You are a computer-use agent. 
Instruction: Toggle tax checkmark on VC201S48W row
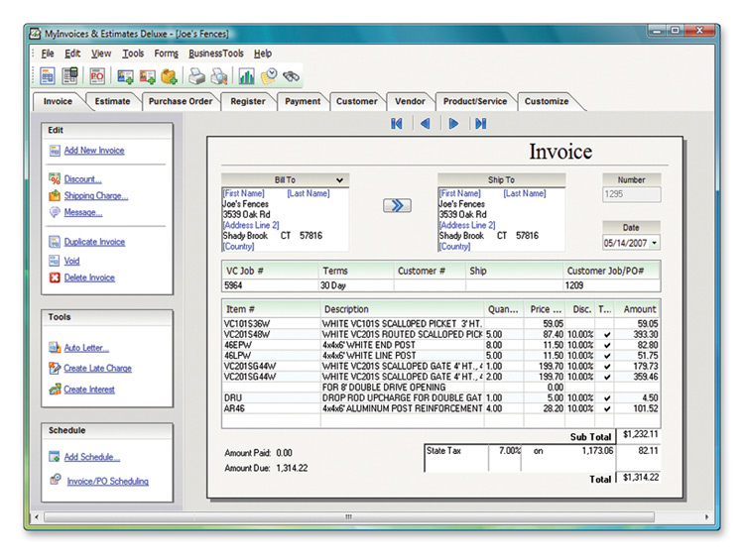point(607,334)
